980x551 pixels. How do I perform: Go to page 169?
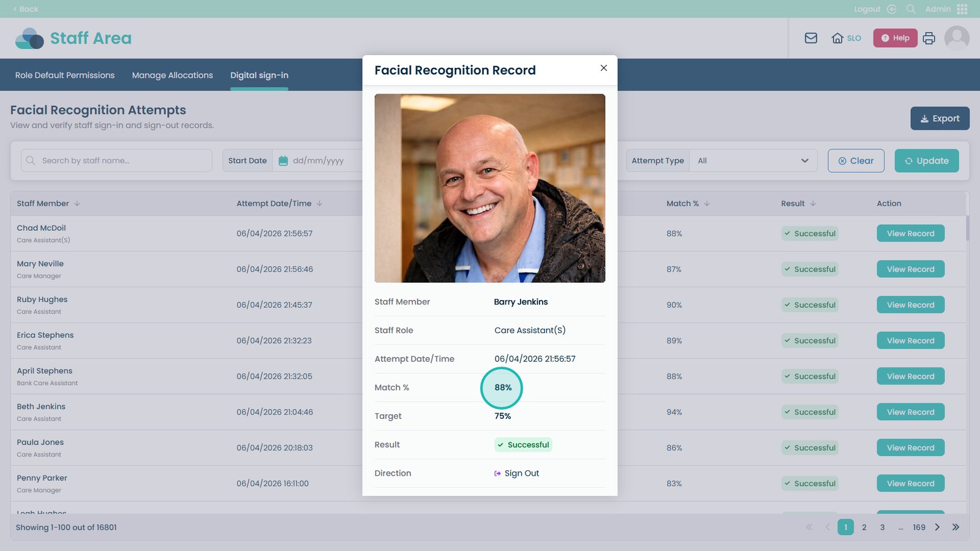coord(919,527)
